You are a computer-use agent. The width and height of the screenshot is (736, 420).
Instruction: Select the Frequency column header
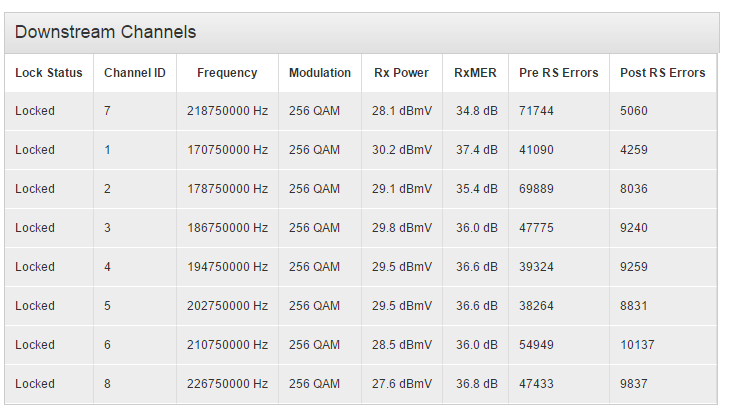227,73
